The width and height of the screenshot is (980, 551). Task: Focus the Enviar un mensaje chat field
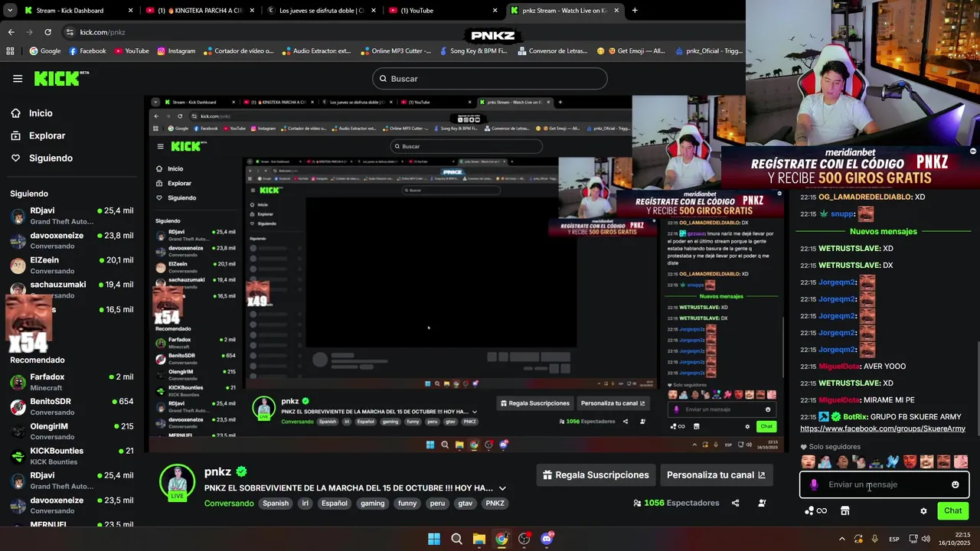click(x=884, y=484)
